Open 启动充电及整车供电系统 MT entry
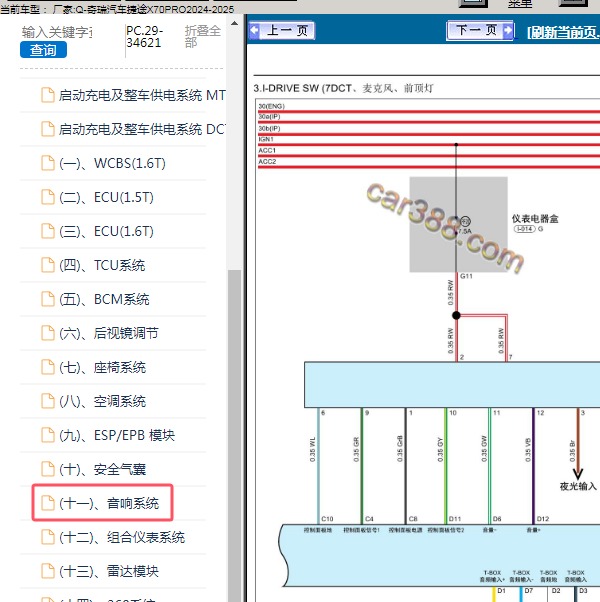The height and width of the screenshot is (602, 600). pos(122,95)
